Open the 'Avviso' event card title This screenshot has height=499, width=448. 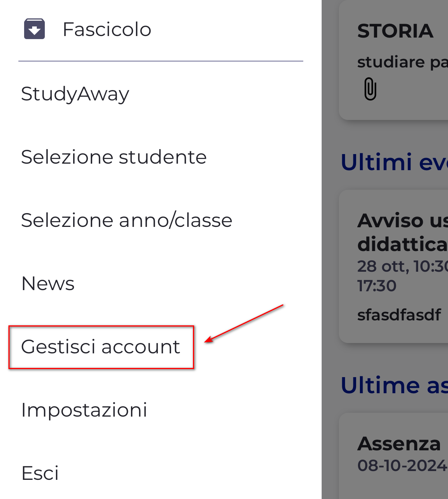(x=402, y=220)
